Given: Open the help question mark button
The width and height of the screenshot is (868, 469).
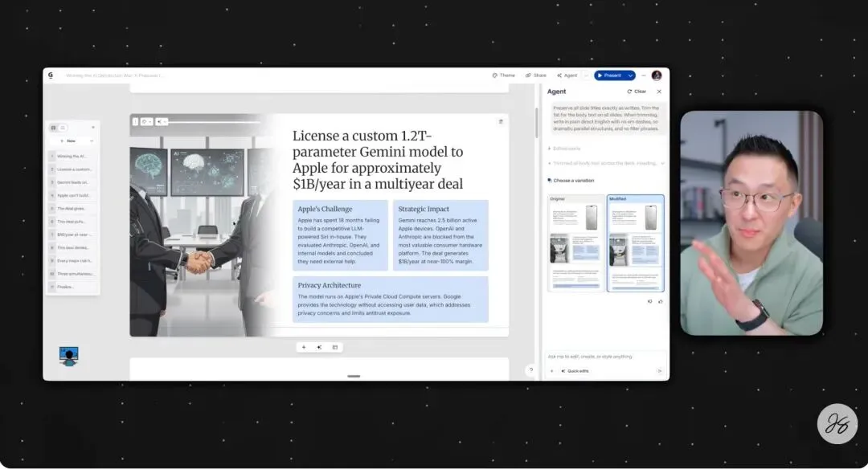Looking at the screenshot, I should 531,370.
